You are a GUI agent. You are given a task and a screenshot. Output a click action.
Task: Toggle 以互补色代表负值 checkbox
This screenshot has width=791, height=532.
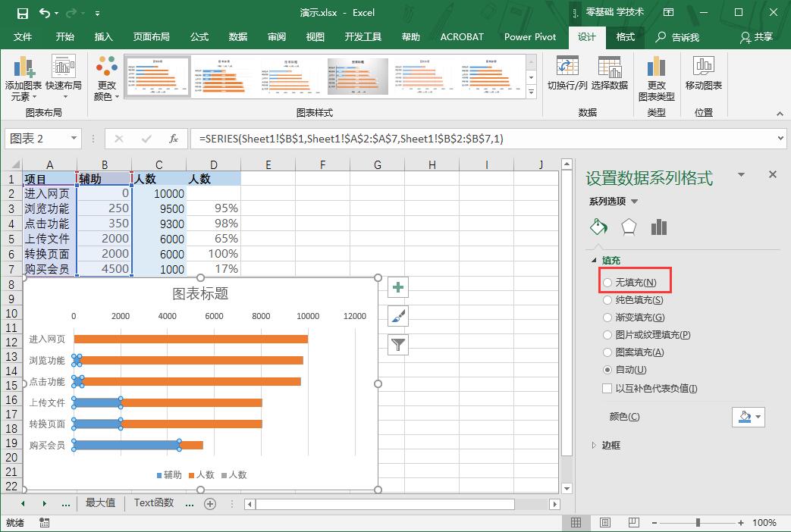pyautogui.click(x=607, y=389)
